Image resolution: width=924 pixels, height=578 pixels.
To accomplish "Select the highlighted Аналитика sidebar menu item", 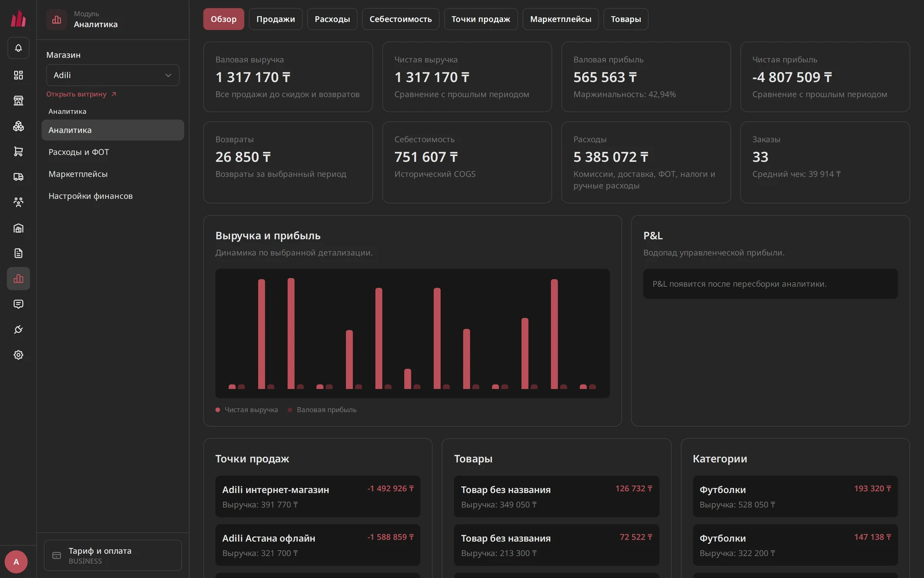I will coord(113,130).
